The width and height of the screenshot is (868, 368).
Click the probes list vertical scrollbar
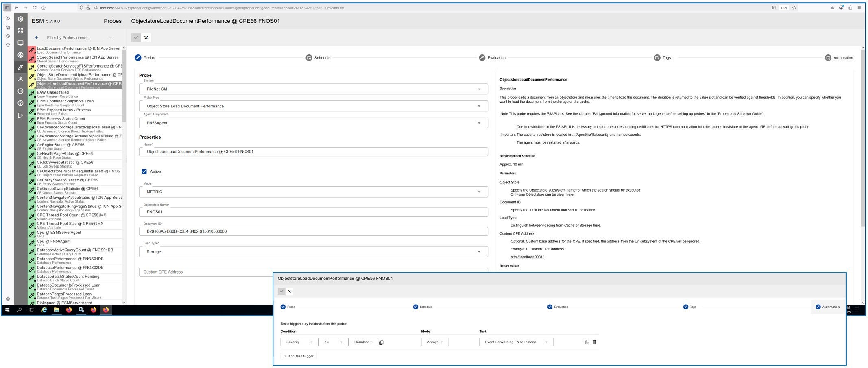pos(124,85)
